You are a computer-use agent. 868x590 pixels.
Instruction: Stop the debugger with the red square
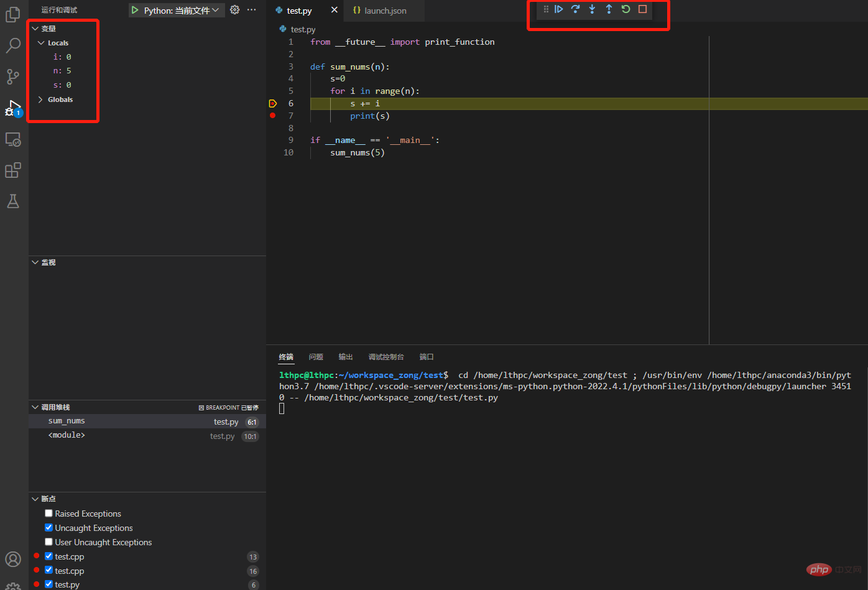[x=642, y=9]
